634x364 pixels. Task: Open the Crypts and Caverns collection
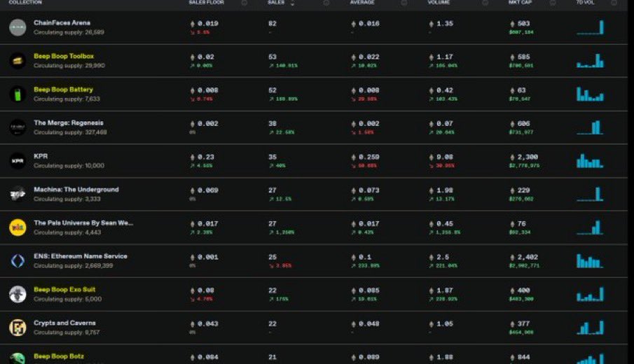pyautogui.click(x=64, y=323)
